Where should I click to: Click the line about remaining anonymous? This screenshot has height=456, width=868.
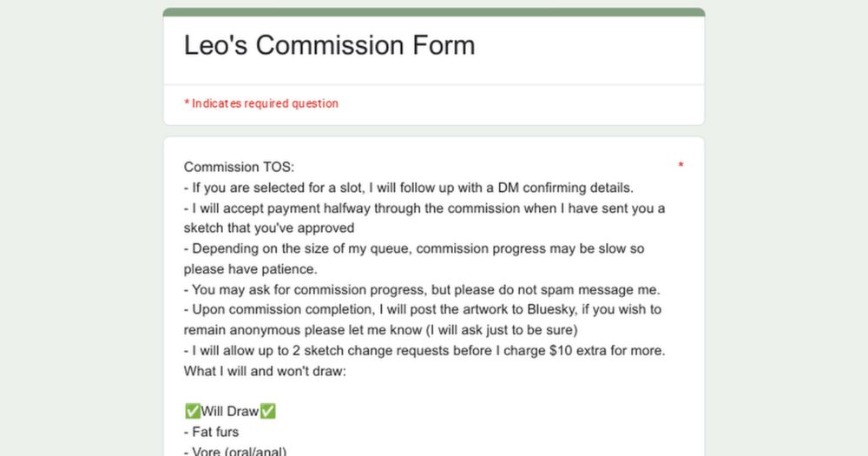click(381, 330)
